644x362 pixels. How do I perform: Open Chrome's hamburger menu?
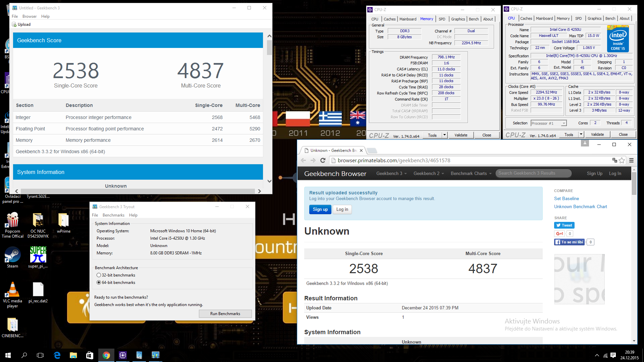pos(631,160)
